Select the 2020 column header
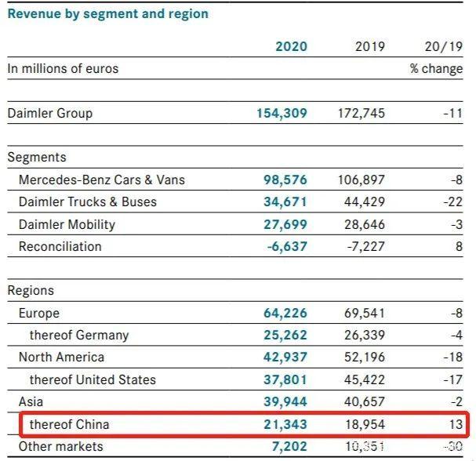This screenshot has width=476, height=461. point(291,45)
